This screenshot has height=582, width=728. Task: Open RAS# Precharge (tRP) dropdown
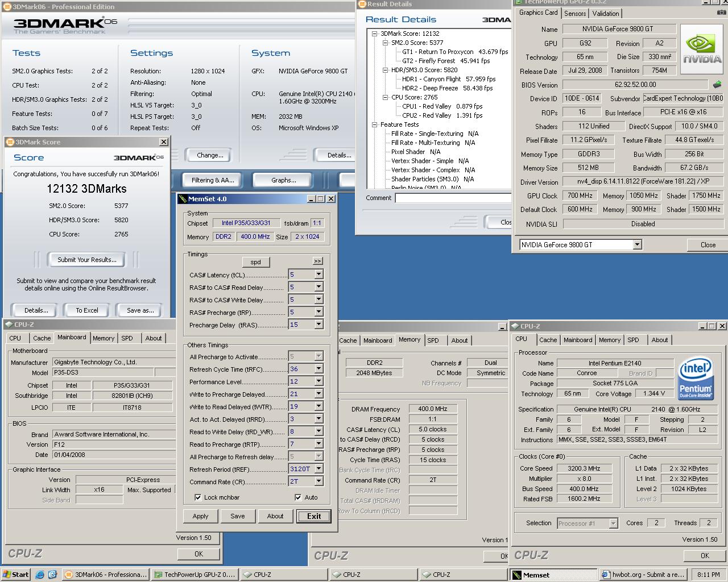[318, 312]
